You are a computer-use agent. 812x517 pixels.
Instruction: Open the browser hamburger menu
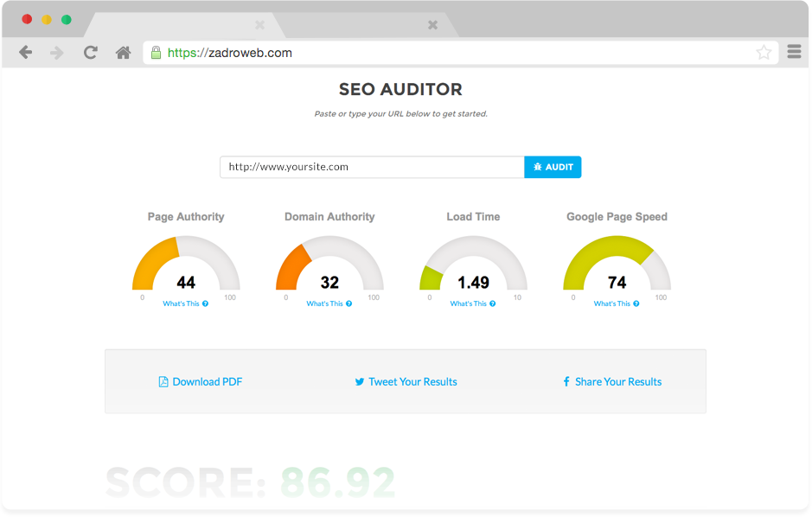point(794,52)
